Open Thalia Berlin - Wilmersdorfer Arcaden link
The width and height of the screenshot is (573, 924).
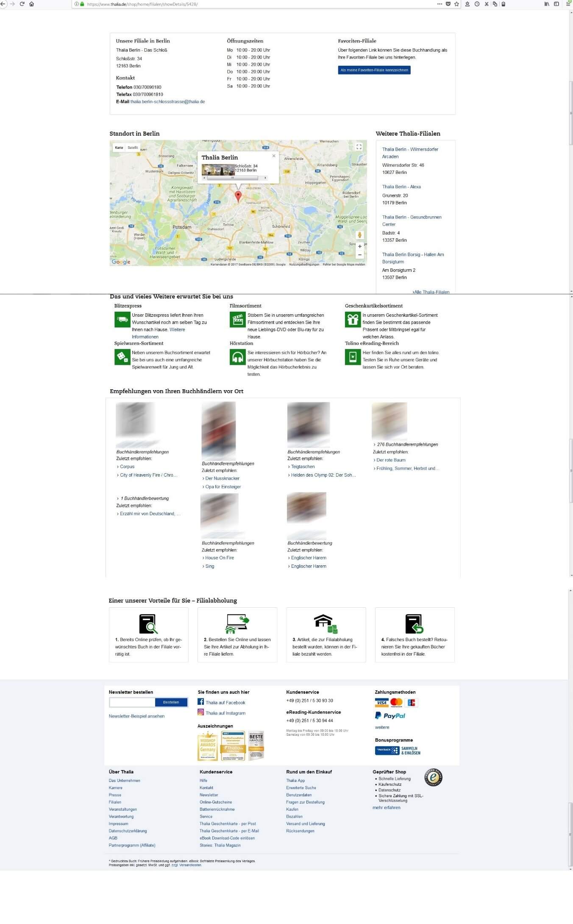[x=410, y=153]
